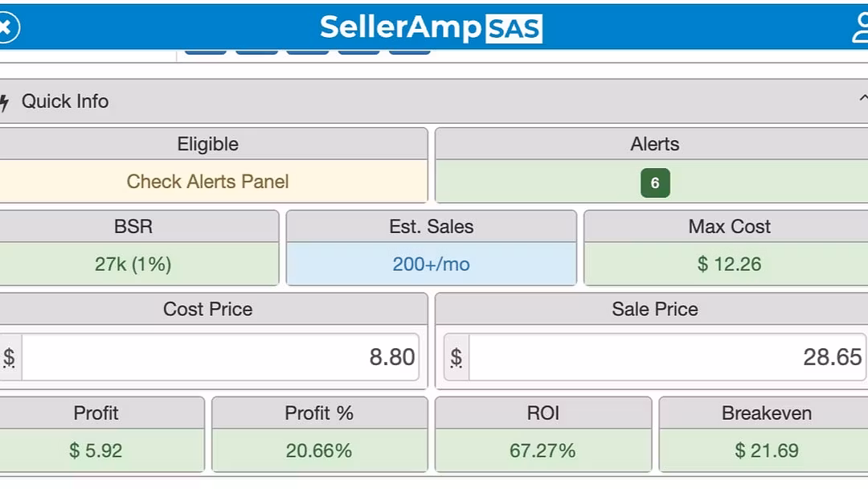Select the Est. Sales 200+/mo cell

point(431,265)
